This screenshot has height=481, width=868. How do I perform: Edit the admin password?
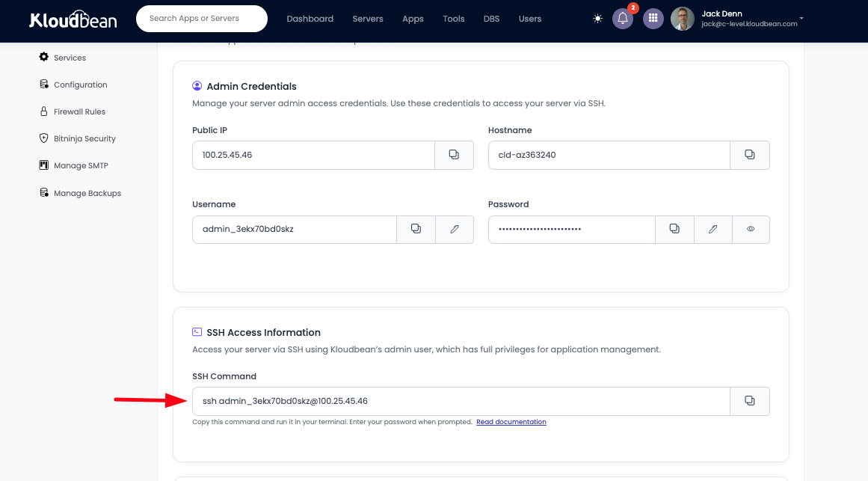point(713,229)
